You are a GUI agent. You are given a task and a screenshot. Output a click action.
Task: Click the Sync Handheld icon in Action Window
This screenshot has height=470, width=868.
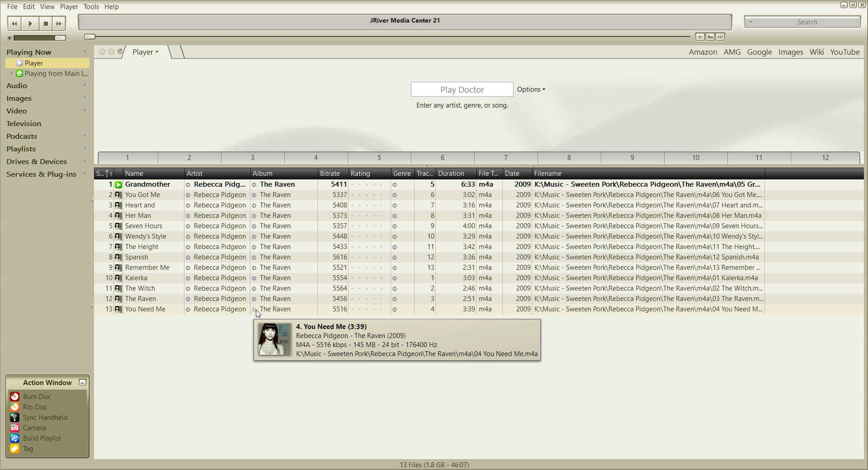click(15, 417)
